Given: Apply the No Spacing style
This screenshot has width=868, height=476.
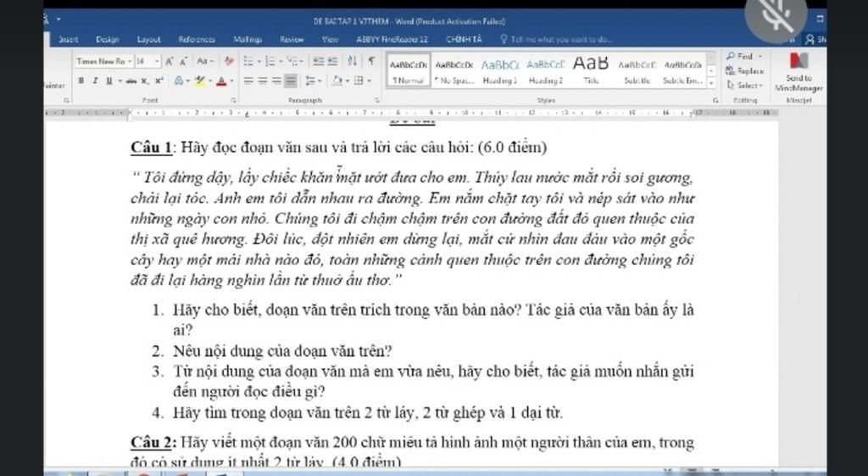Looking at the screenshot, I should pyautogui.click(x=454, y=71).
